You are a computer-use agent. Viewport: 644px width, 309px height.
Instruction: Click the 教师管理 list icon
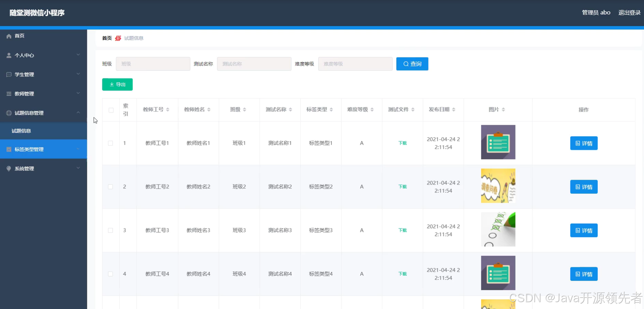click(x=9, y=94)
